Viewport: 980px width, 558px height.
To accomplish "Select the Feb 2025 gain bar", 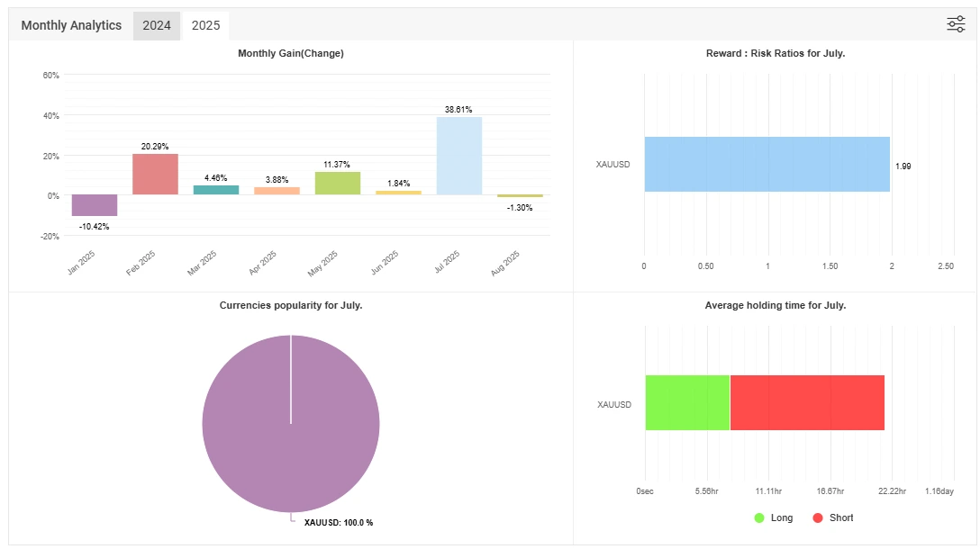I will pos(155,175).
